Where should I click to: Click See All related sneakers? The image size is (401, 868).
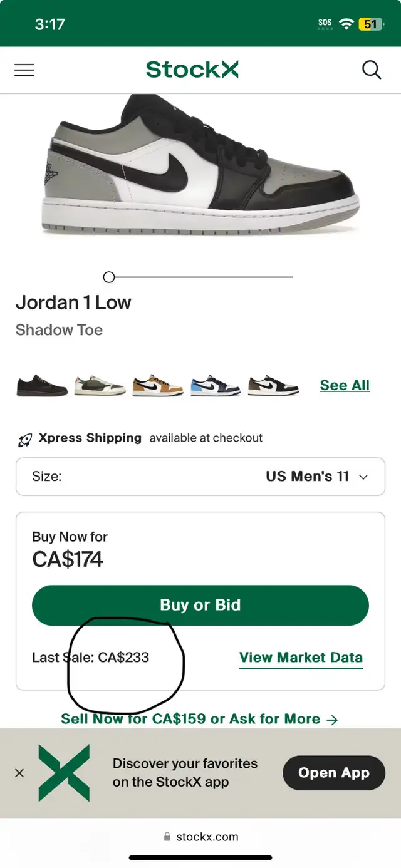pos(345,385)
